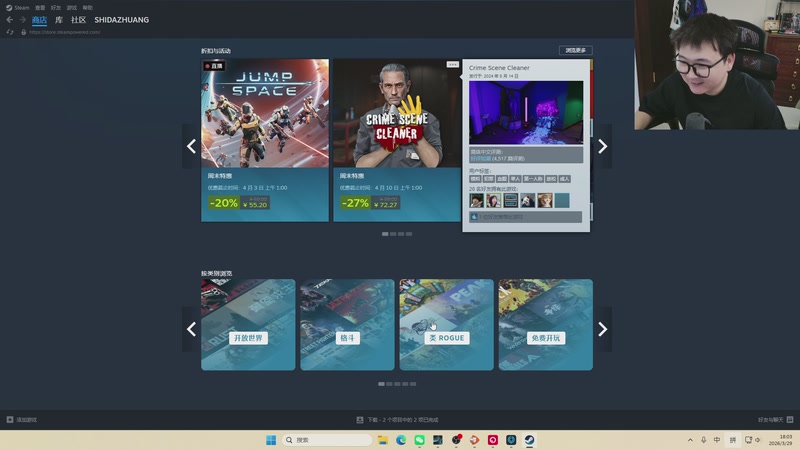800x450 pixels.
Task: Expand the system tray hidden icons chevron
Action: [690, 440]
